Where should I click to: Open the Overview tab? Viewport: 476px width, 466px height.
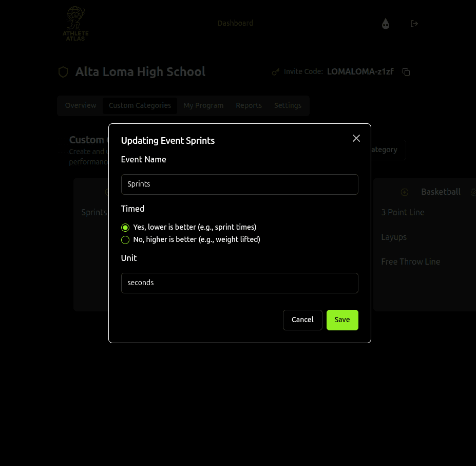81,105
